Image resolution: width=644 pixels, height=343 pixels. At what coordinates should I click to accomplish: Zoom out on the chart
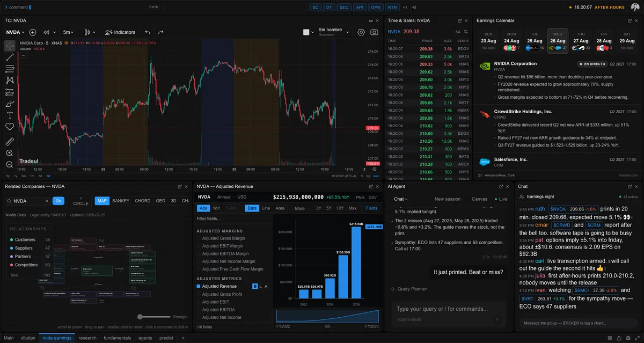click(x=10, y=163)
